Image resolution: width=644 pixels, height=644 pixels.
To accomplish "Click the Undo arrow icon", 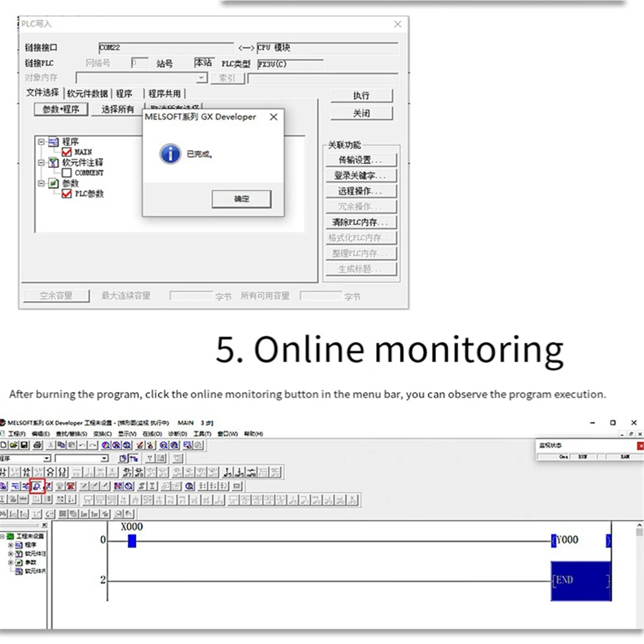I will pos(82,445).
